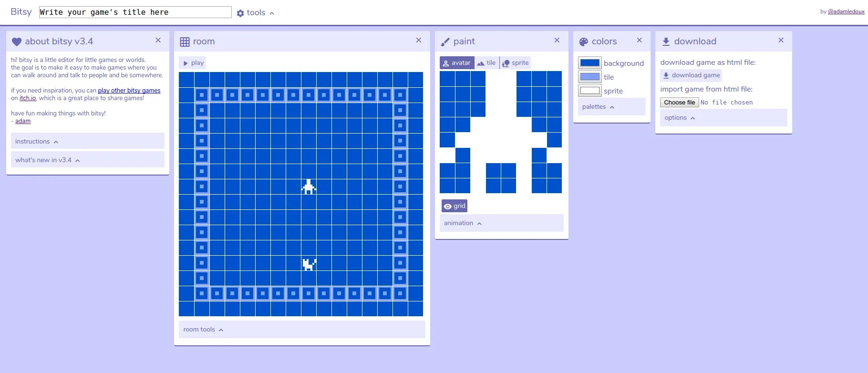
Task: Click the tools gear icon
Action: coord(240,13)
